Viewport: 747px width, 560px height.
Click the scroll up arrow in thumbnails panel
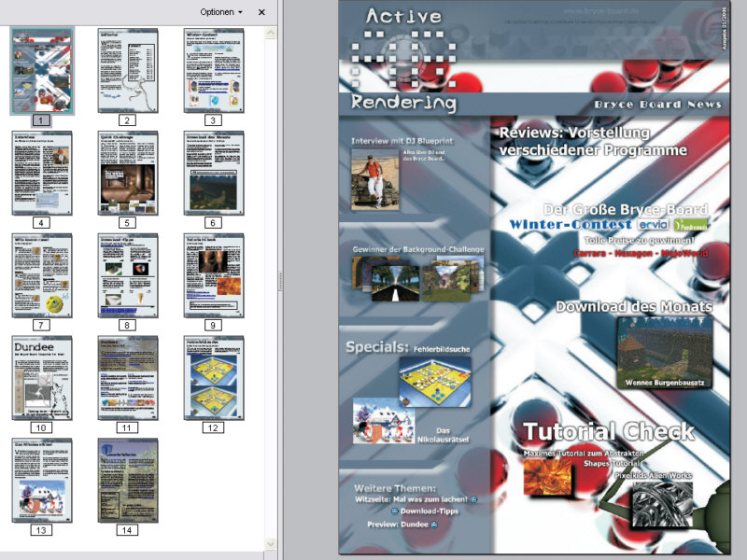[271, 33]
